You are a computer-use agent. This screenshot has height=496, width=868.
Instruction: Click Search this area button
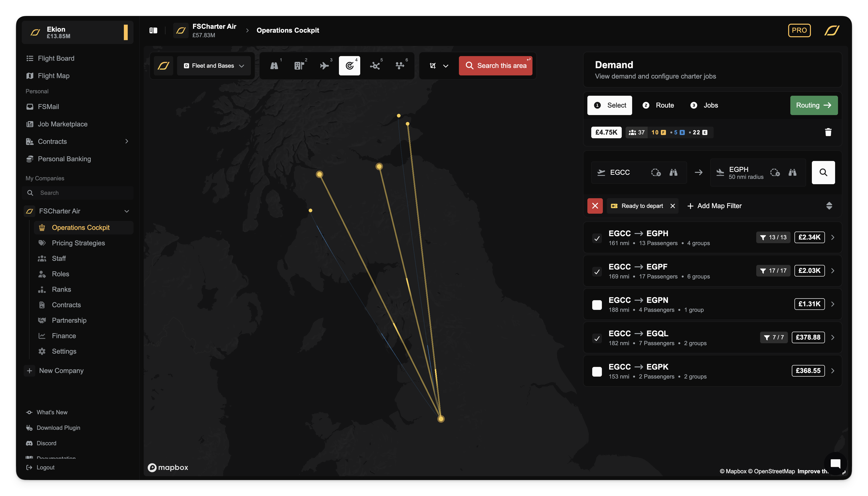495,66
